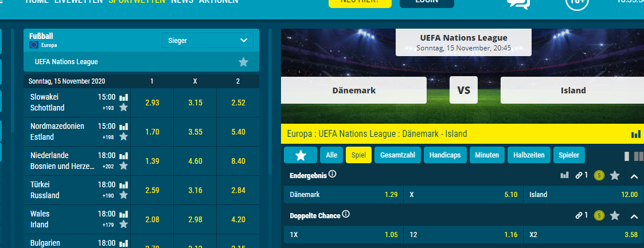Open statistics for Niederlande vs Bosnien match
Screen dimensions: 644x248
(124, 156)
